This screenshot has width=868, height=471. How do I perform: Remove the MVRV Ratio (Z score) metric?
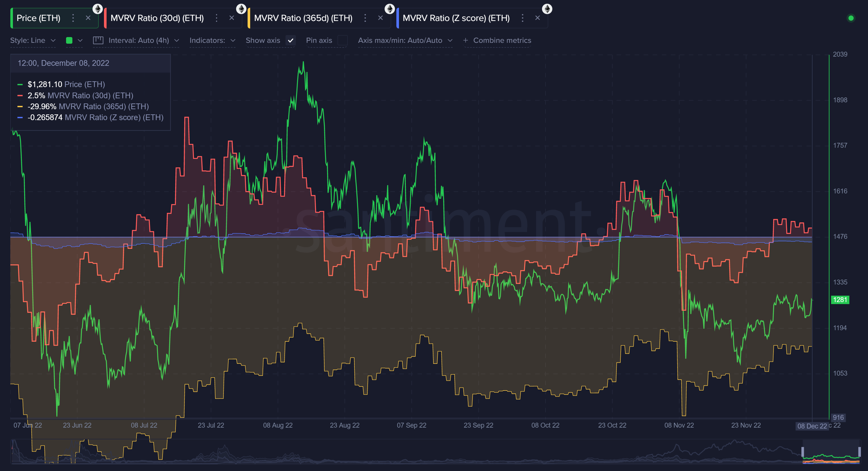pyautogui.click(x=537, y=18)
